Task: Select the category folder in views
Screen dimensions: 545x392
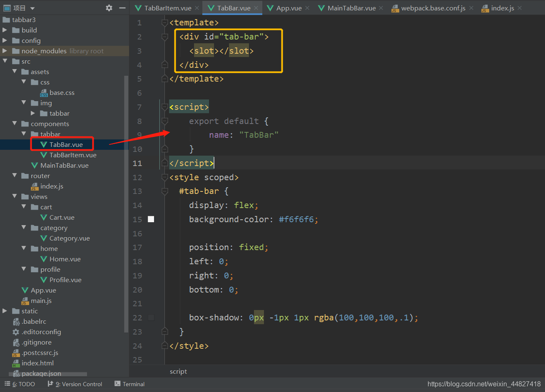Action: (49, 228)
